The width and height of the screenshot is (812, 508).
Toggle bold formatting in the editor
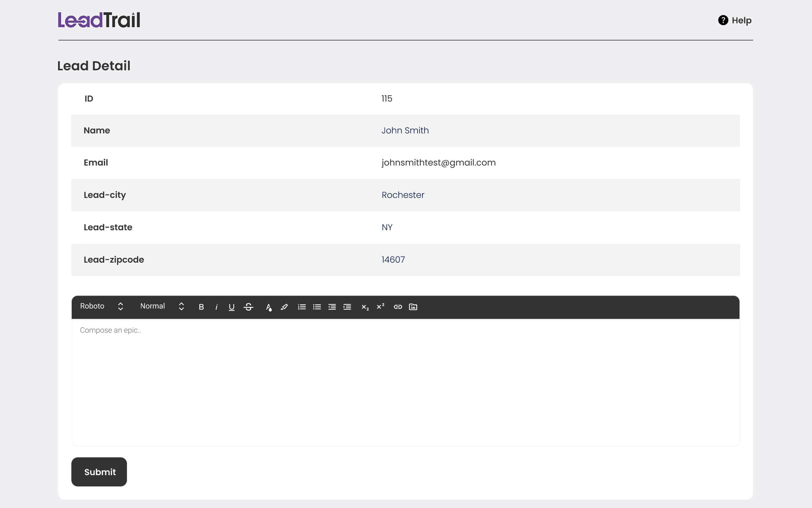201,307
